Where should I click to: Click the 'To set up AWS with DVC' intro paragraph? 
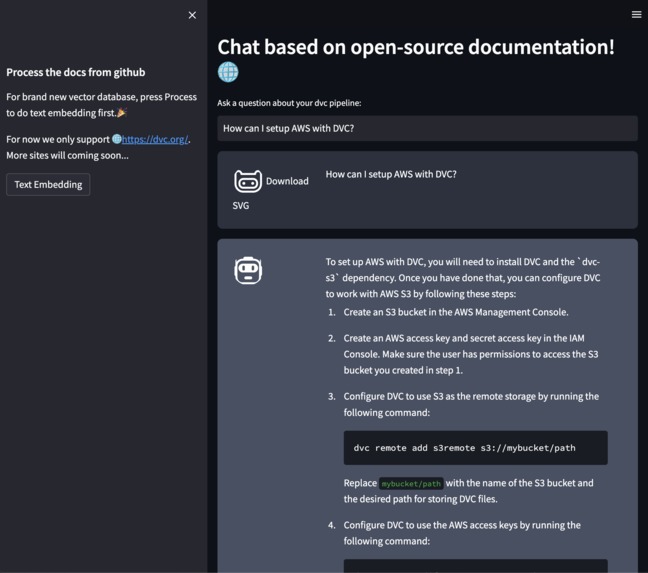click(463, 278)
